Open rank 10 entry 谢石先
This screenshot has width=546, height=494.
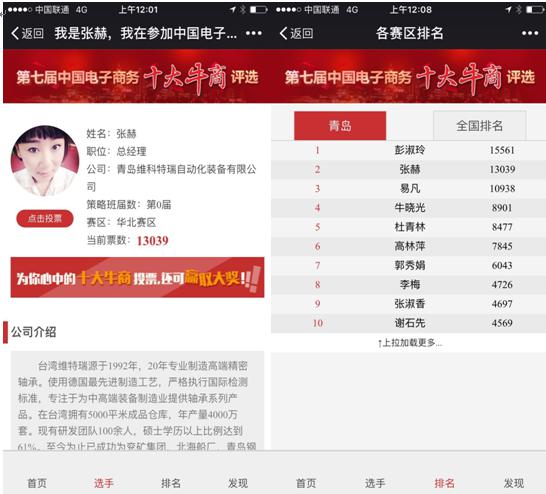(x=408, y=323)
